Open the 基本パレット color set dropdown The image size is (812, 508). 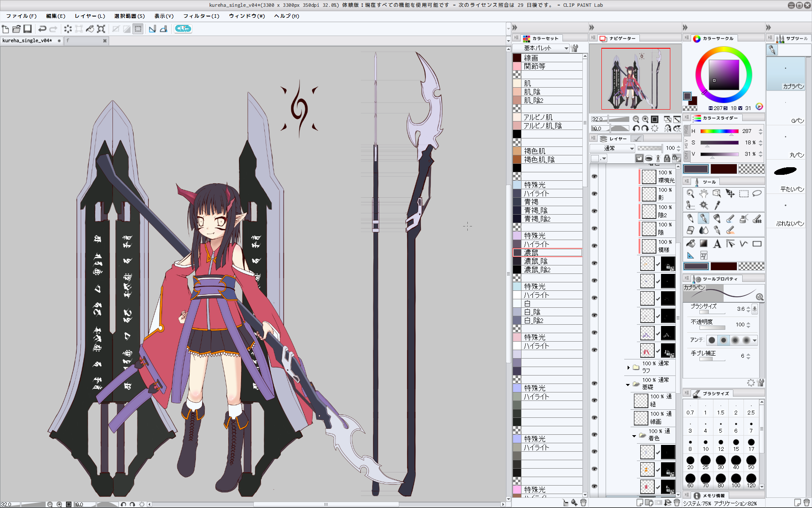pos(541,48)
